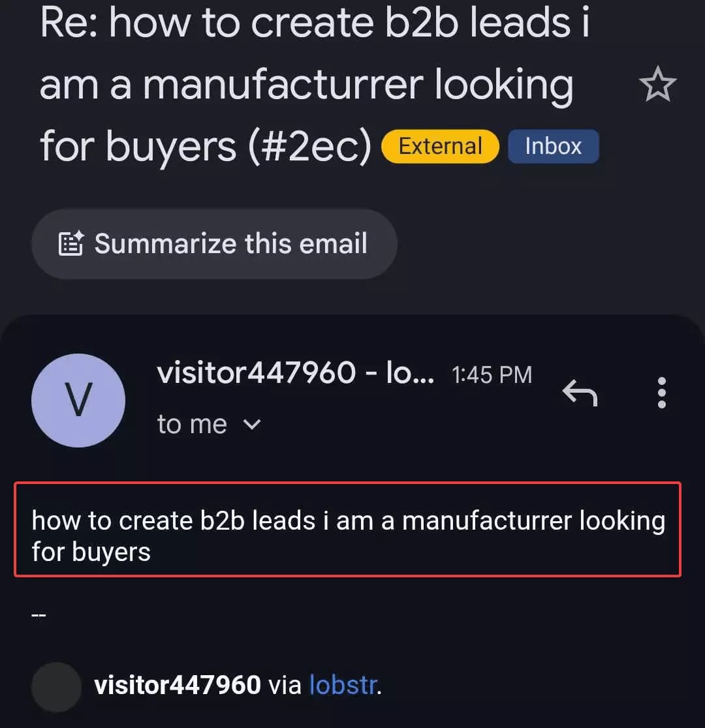
Task: Tap the Inbox label badge
Action: 553,146
